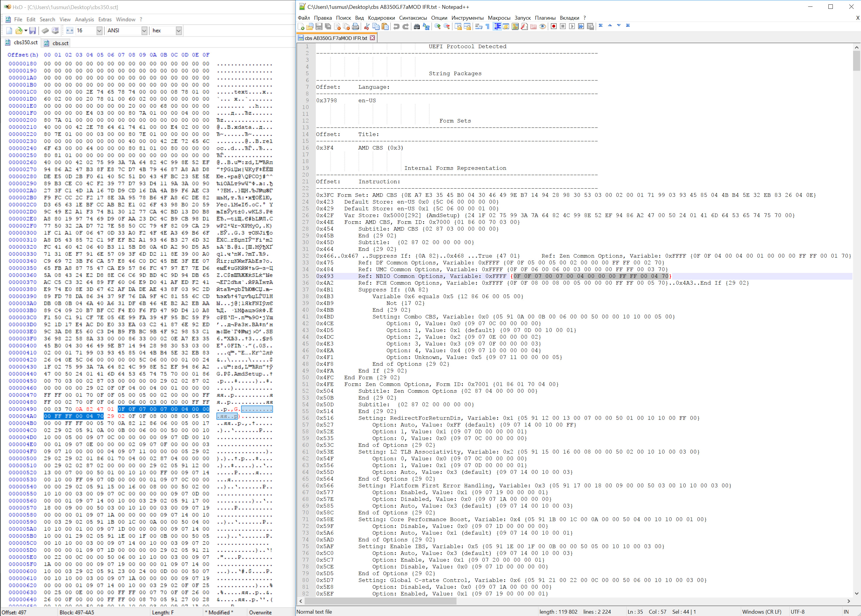
Task: Expand the hex offset base dropdown
Action: (x=179, y=30)
